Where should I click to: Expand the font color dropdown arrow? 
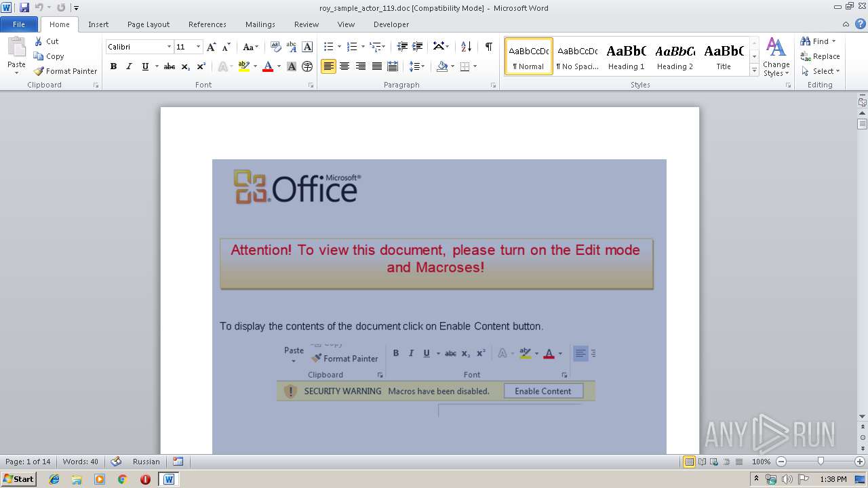tap(279, 66)
